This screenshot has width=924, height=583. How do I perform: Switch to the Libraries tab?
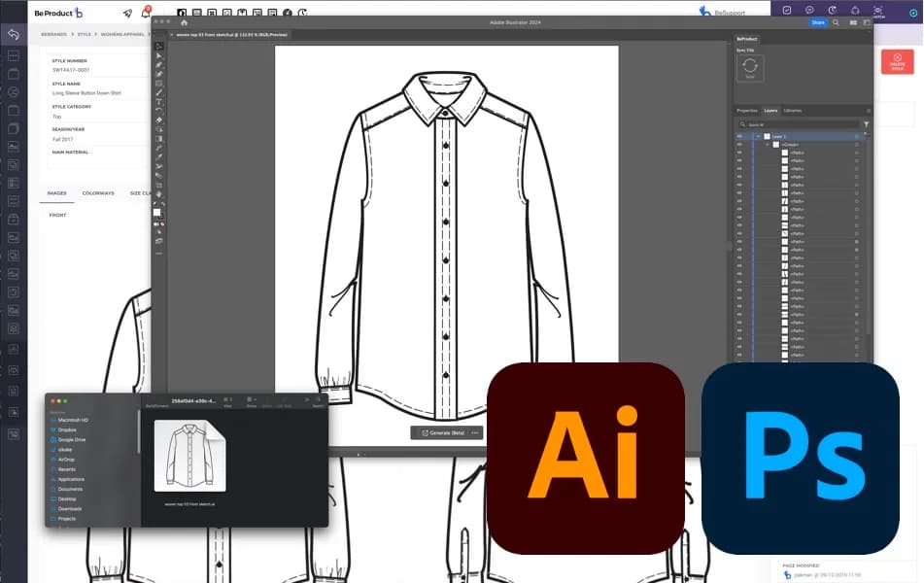pos(793,111)
